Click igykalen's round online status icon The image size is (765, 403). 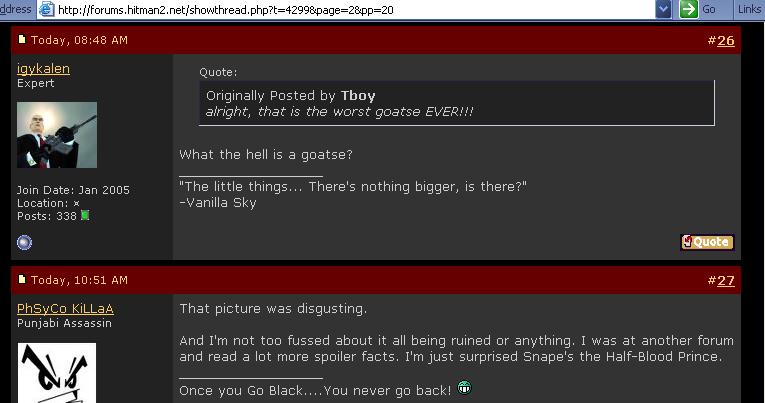(24, 242)
